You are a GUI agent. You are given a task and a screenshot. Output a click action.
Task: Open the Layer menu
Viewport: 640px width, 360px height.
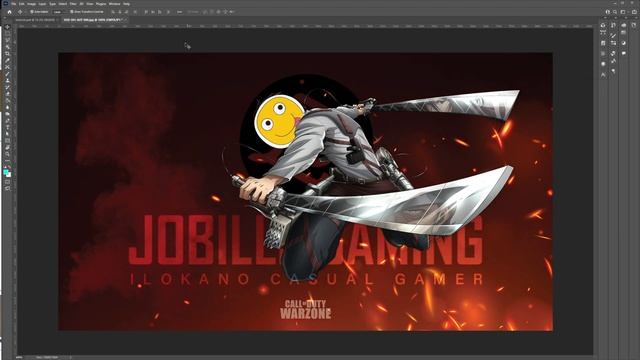42,4
